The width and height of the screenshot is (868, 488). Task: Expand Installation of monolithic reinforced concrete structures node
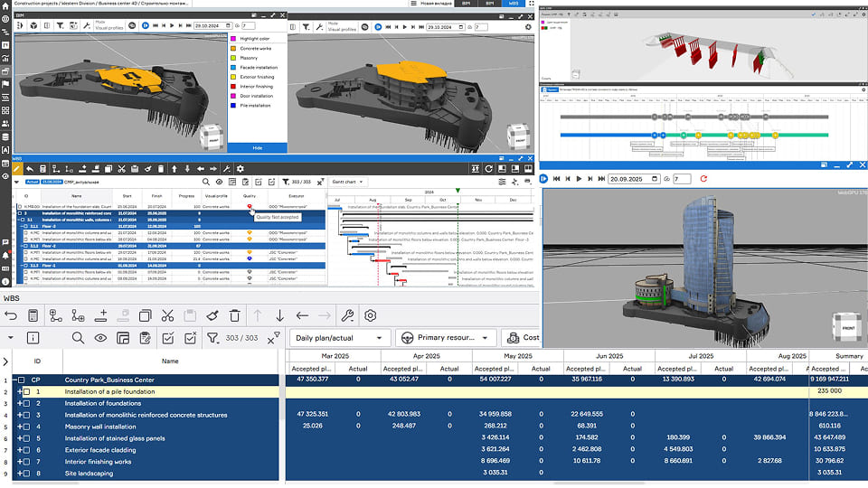(19, 415)
